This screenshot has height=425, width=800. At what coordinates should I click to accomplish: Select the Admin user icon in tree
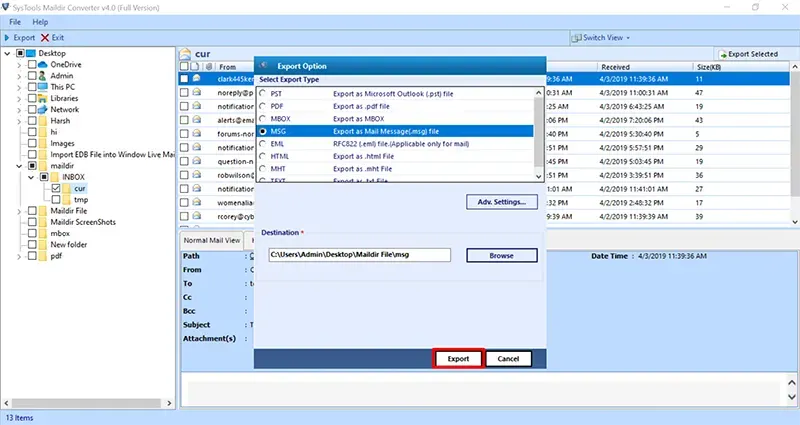pos(43,76)
